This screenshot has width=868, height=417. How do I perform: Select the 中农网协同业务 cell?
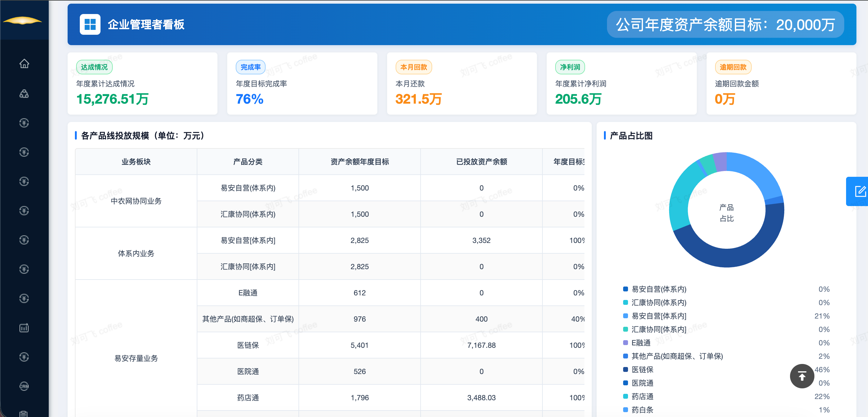(136, 201)
